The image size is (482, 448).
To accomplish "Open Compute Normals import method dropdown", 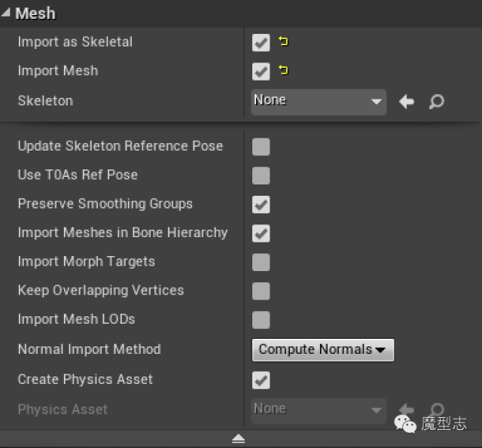I will coord(322,349).
